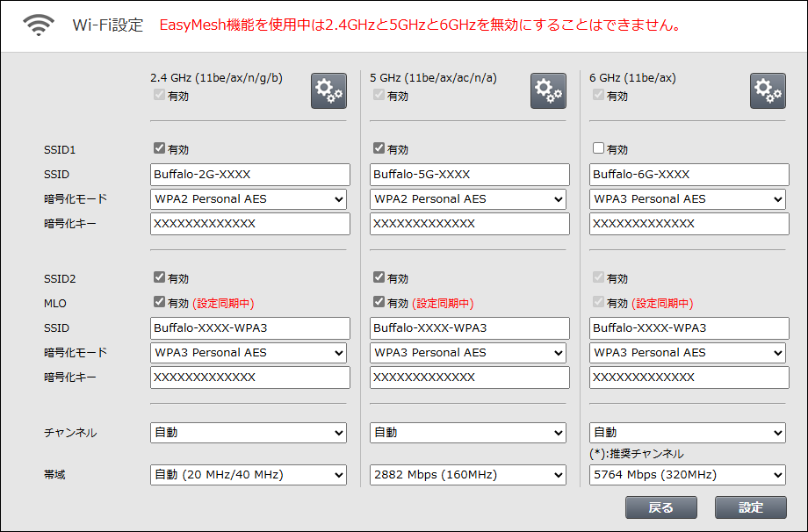Focus SSID1 encryption key field for 6 GHz
This screenshot has height=532, width=808.
[x=689, y=224]
